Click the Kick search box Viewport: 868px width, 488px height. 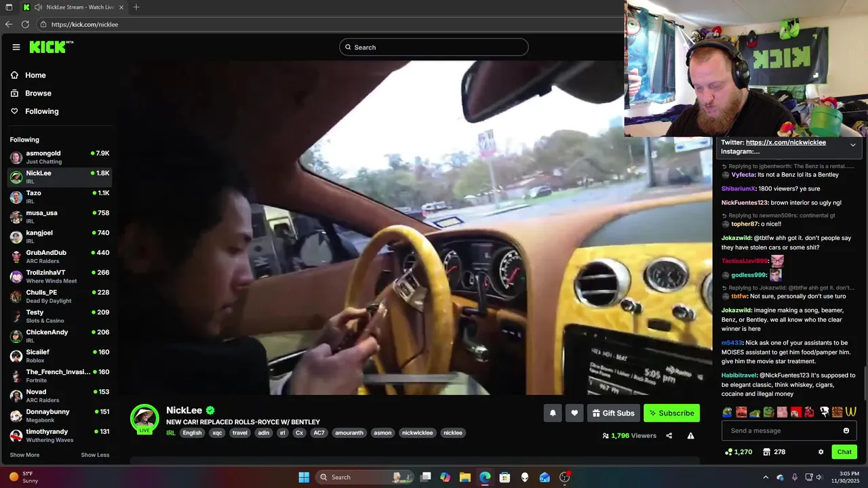pyautogui.click(x=434, y=47)
